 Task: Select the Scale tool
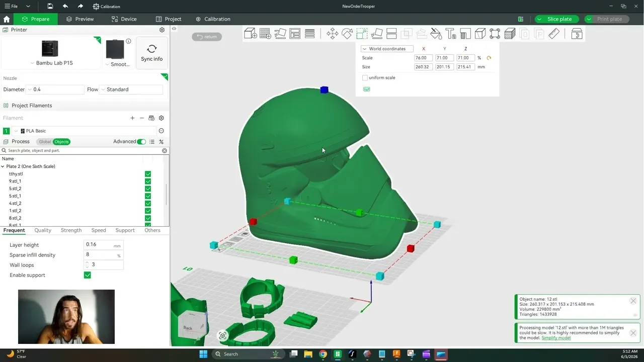[x=362, y=34]
